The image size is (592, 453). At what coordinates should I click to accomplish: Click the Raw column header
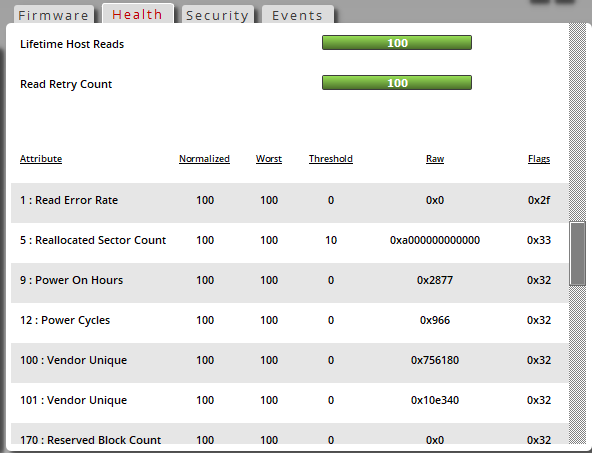[x=435, y=159]
